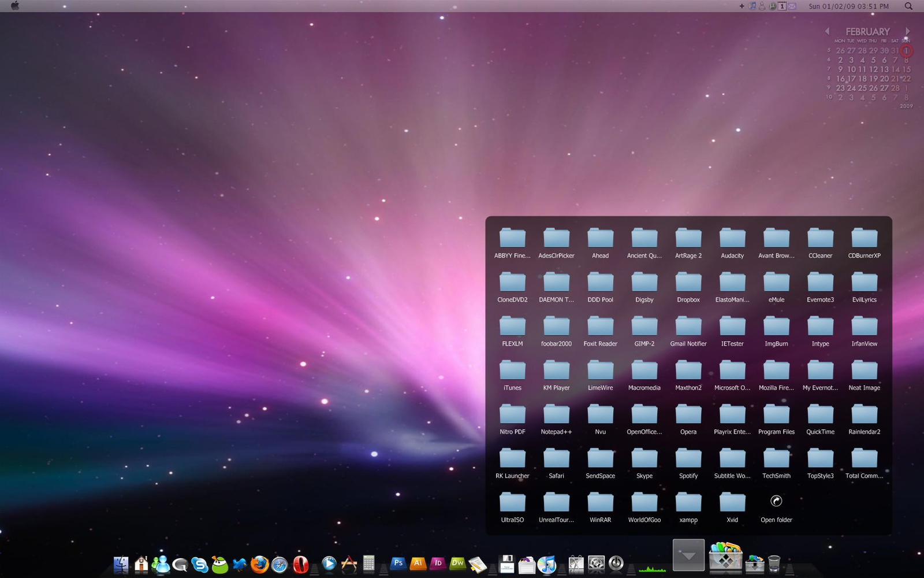Launch Illustrator from the dock
This screenshot has height=578, width=924.
coord(418,563)
